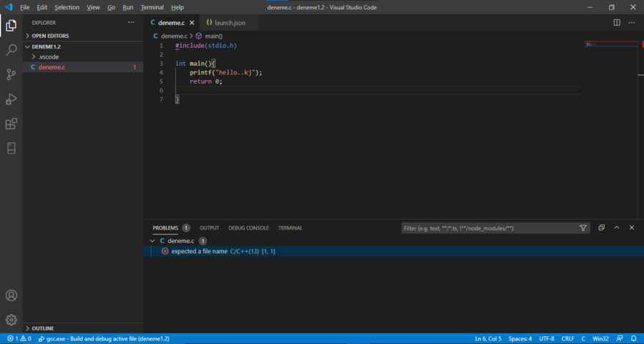Click the error icon beside expected a file name
644x344 pixels.
(165, 251)
